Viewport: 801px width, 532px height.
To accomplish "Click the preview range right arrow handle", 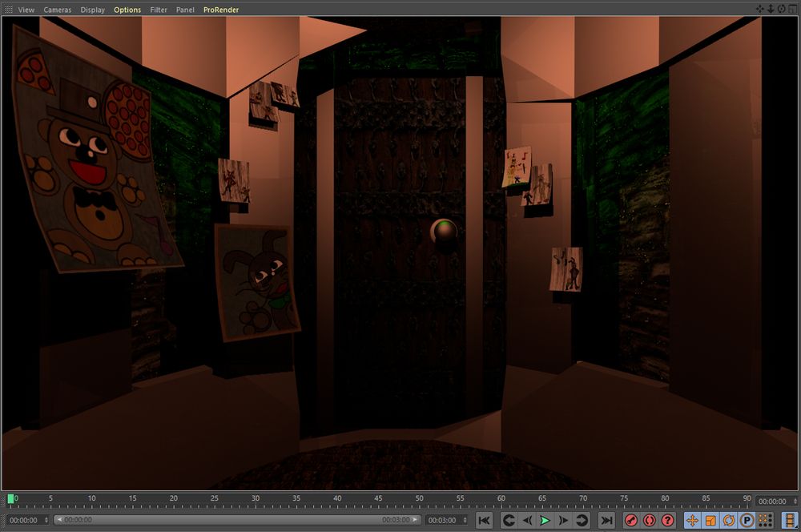I will [416, 520].
